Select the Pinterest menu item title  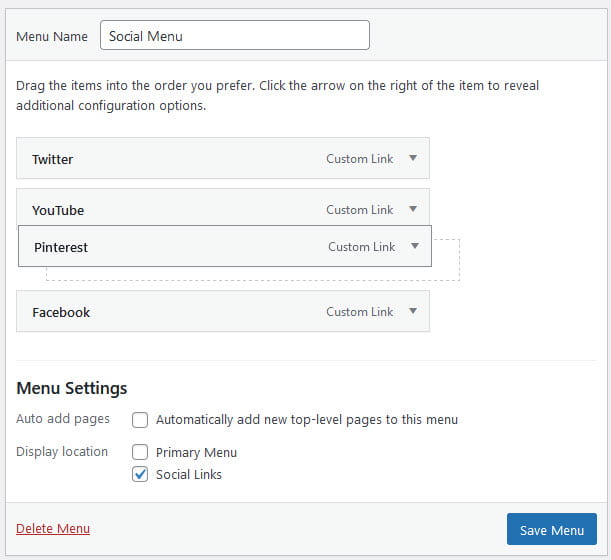[x=61, y=247]
